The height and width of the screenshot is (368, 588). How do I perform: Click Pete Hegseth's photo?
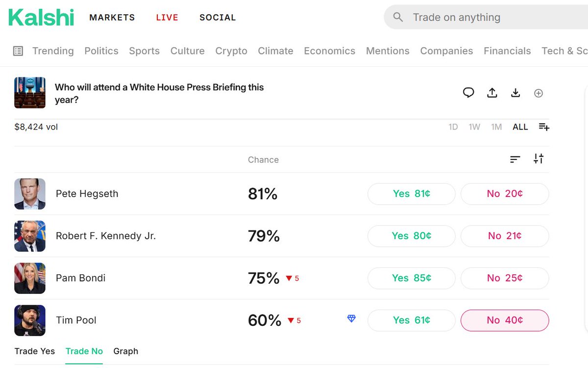coord(30,194)
